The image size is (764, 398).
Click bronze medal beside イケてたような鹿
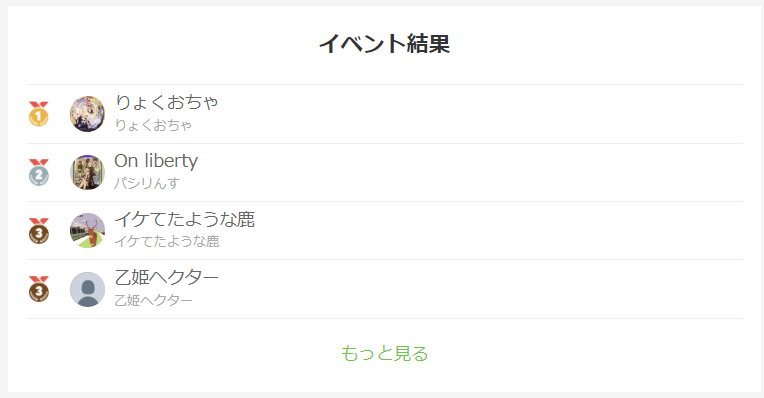pyautogui.click(x=38, y=231)
